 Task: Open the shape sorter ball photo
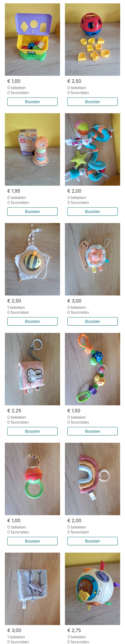coord(92,40)
